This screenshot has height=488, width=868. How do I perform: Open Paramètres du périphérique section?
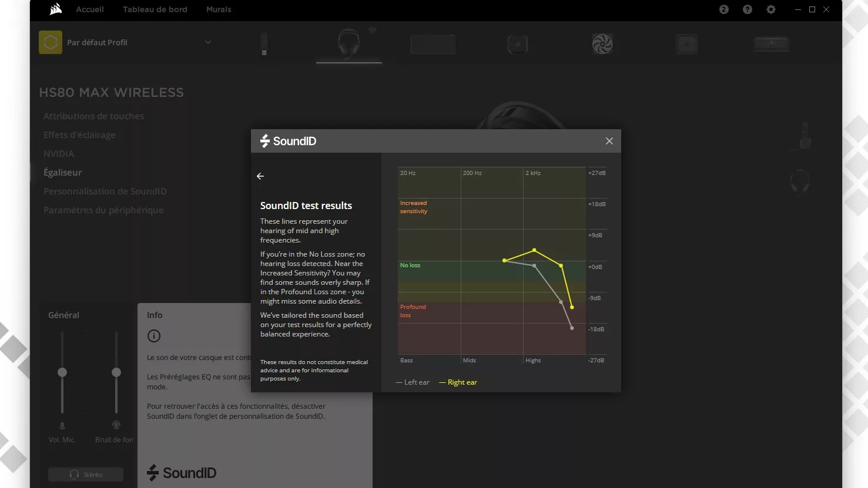[x=103, y=210]
